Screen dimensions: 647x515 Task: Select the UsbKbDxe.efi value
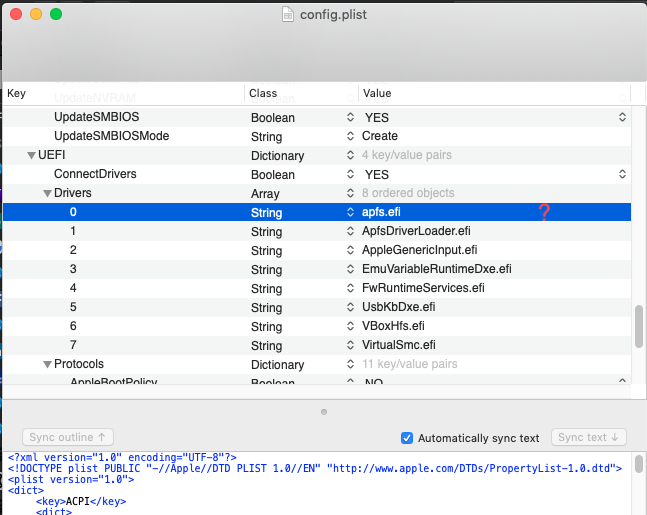[x=398, y=307]
